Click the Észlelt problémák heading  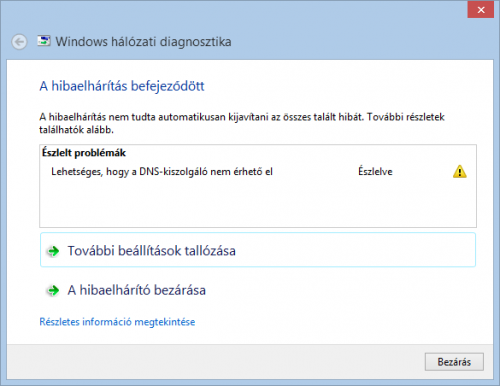click(84, 153)
